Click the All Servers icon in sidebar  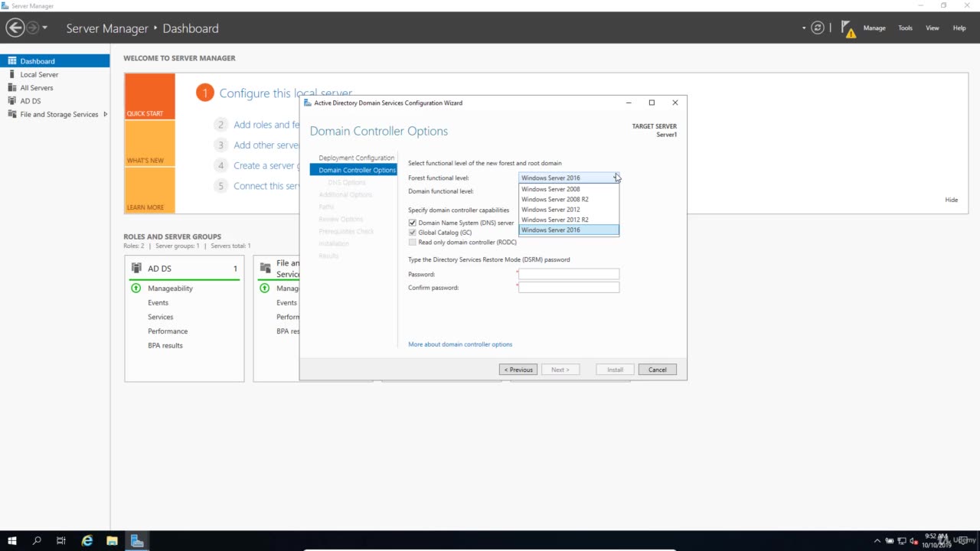point(12,87)
